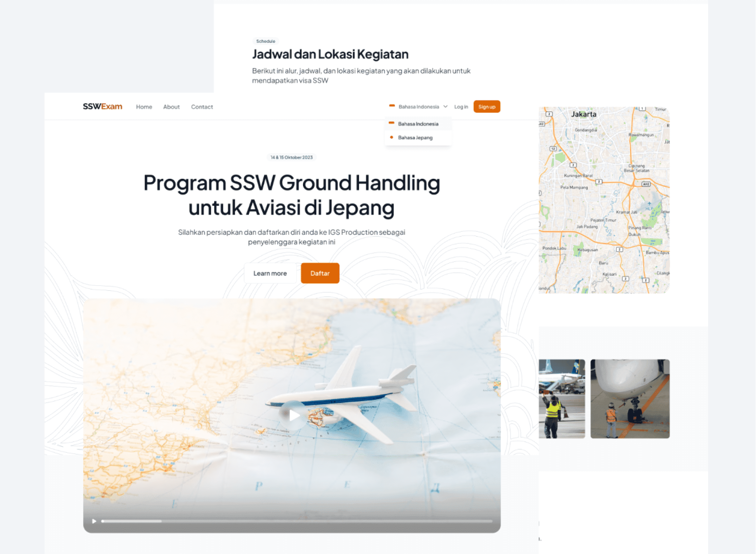The height and width of the screenshot is (554, 756).
Task: Click the About menu item
Action: [x=171, y=106]
